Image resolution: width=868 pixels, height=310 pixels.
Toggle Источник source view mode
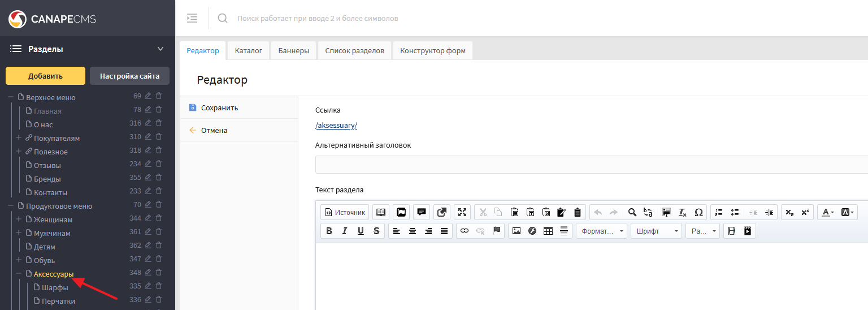point(345,212)
